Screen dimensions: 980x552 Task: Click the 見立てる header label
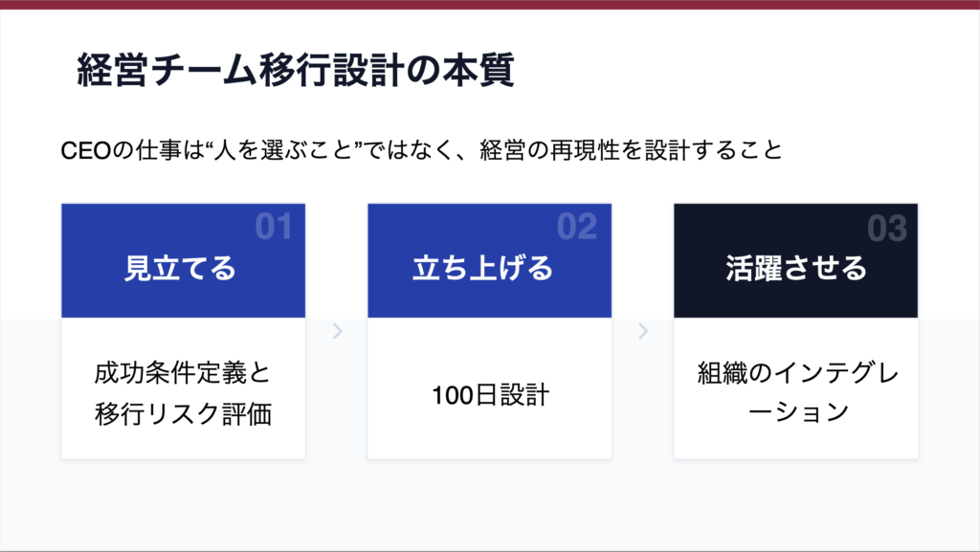tap(180, 269)
